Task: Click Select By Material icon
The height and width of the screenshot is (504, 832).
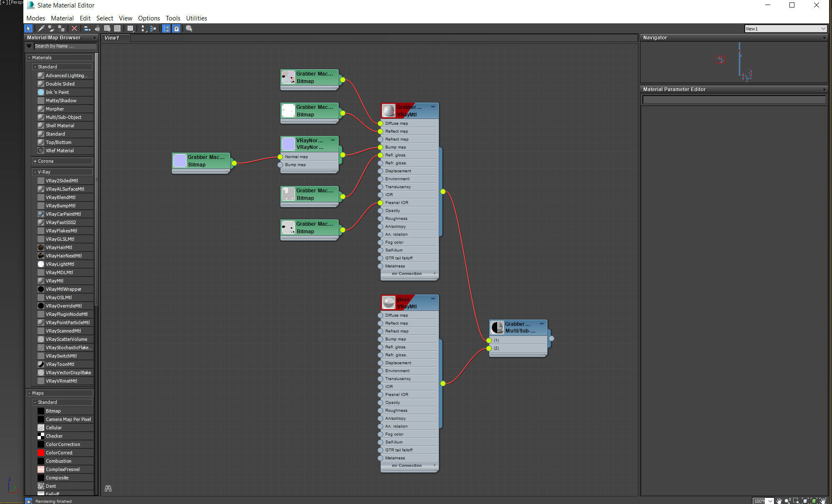Action: click(x=189, y=28)
